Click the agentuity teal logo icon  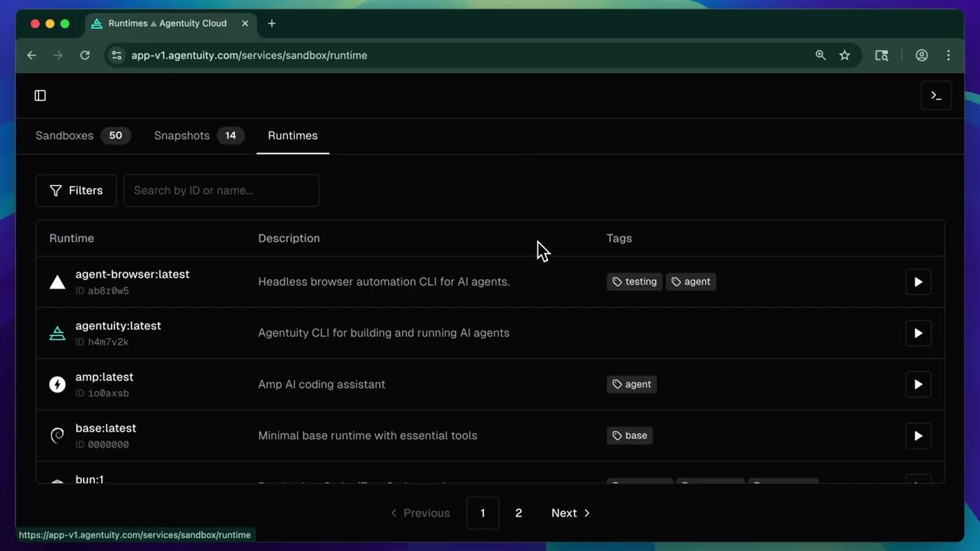point(57,333)
